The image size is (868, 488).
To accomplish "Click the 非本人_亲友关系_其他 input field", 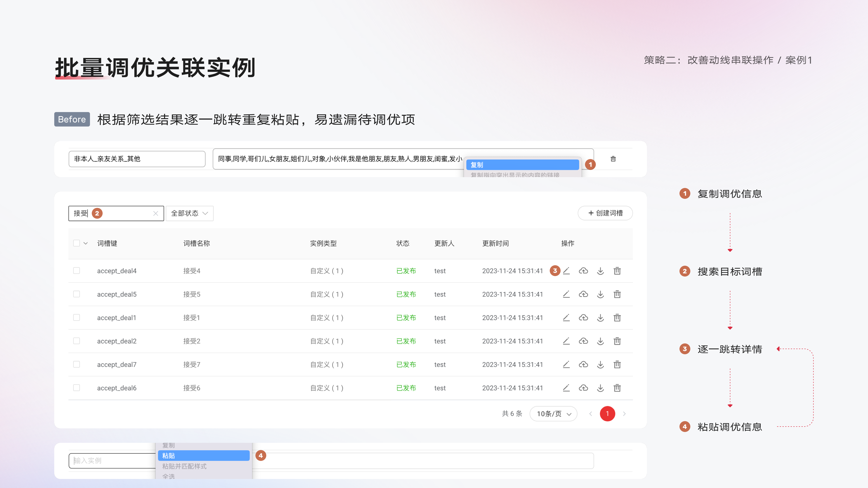I will pos(137,159).
